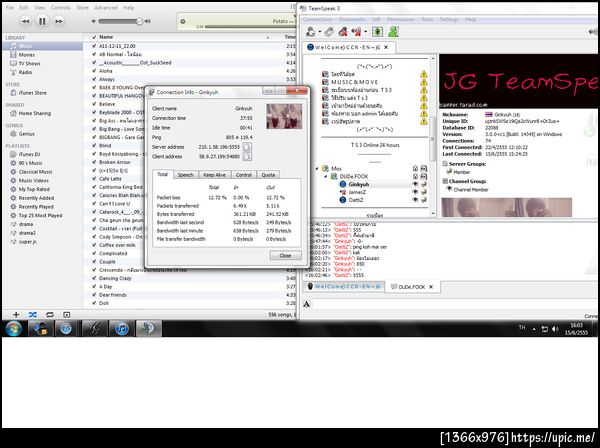The image size is (600, 448).
Task: Collapse the Mos channel in TeamSpeak
Action: pyautogui.click(x=317, y=168)
